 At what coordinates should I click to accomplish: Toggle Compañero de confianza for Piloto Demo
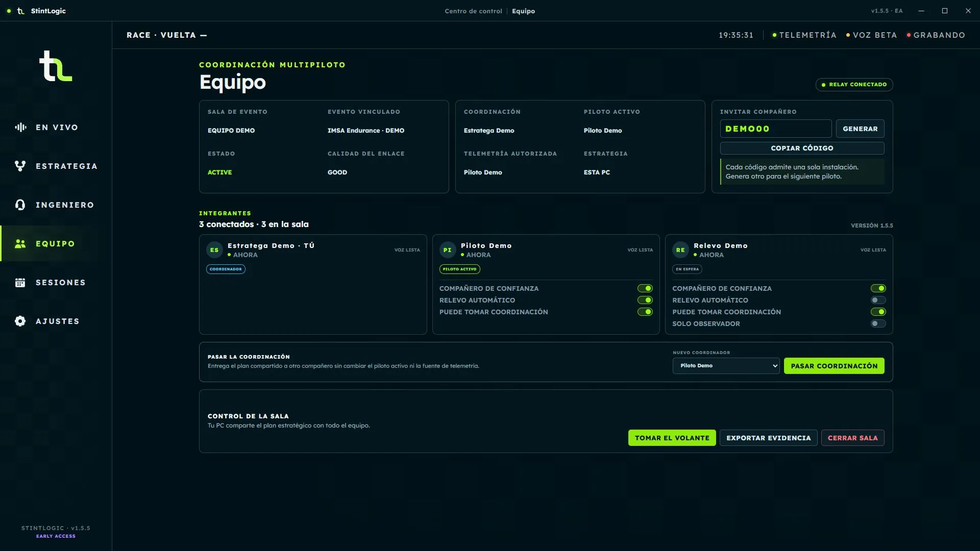click(645, 289)
